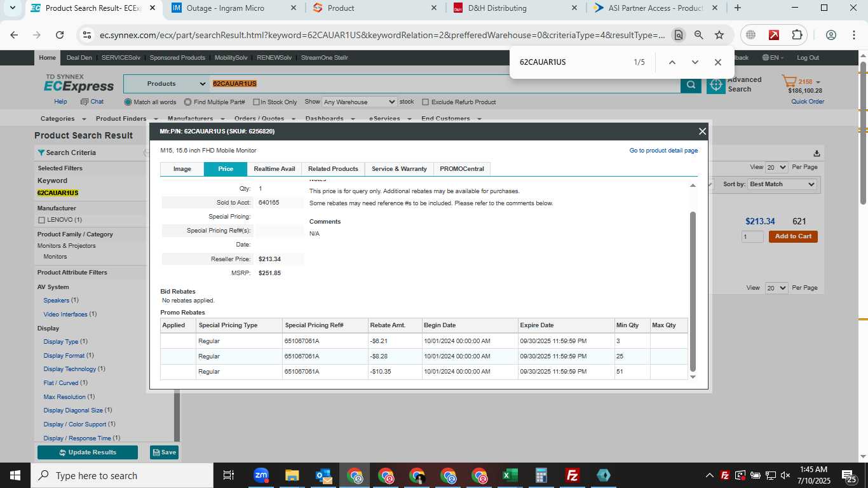868x488 pixels.
Task: Toggle In Stock Only checkbox
Action: [256, 102]
